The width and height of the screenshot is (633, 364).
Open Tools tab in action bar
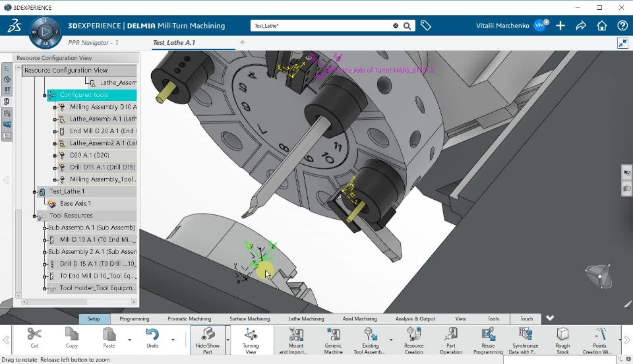click(493, 318)
